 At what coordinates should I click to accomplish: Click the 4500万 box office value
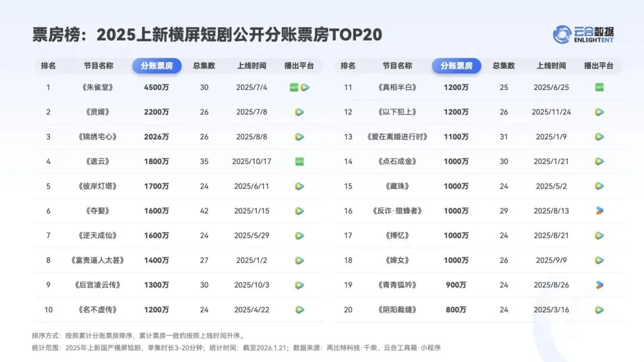coord(156,88)
